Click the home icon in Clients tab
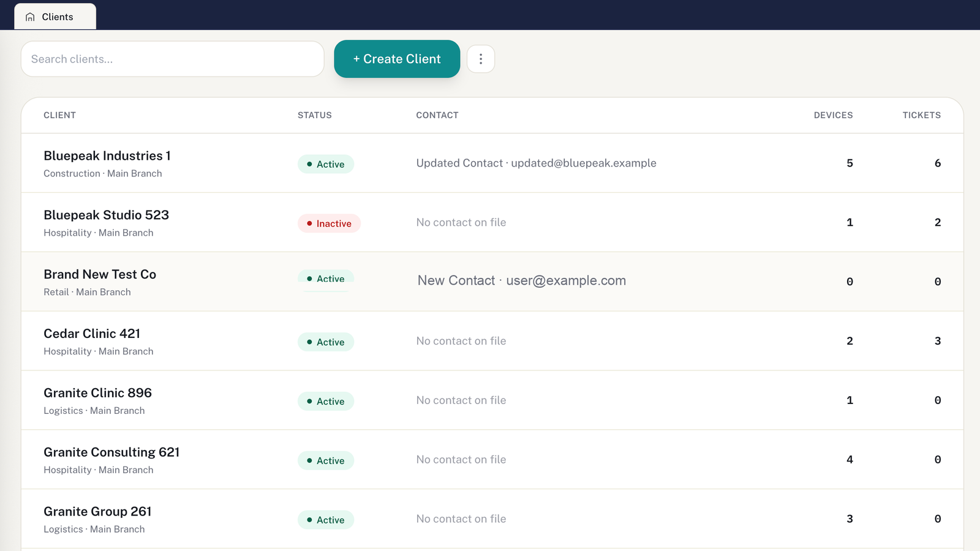980x551 pixels. (x=30, y=17)
